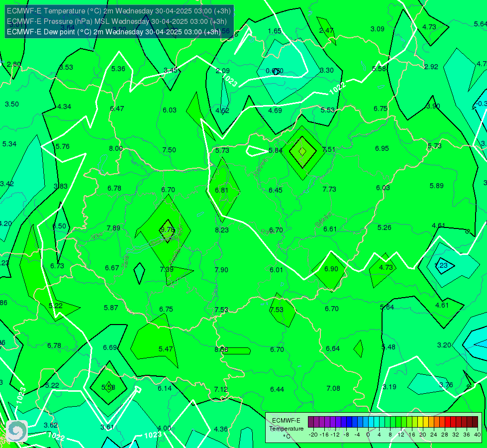The width and height of the screenshot is (487, 448).
Task: Click the 7.89 temperature value
Action: coord(113,228)
